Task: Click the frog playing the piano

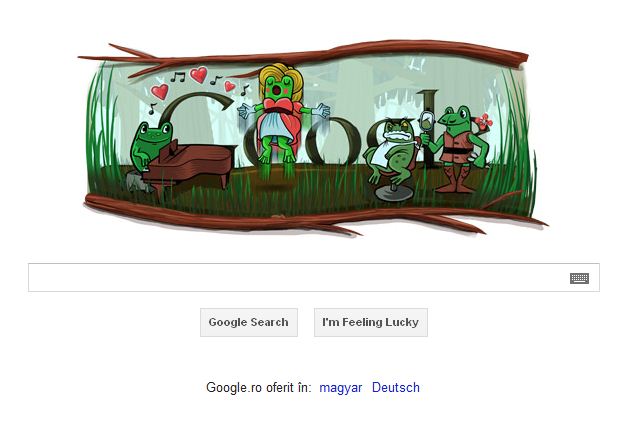Action: click(x=149, y=144)
